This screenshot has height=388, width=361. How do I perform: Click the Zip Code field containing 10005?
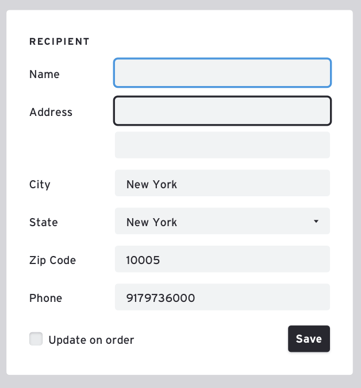(222, 259)
